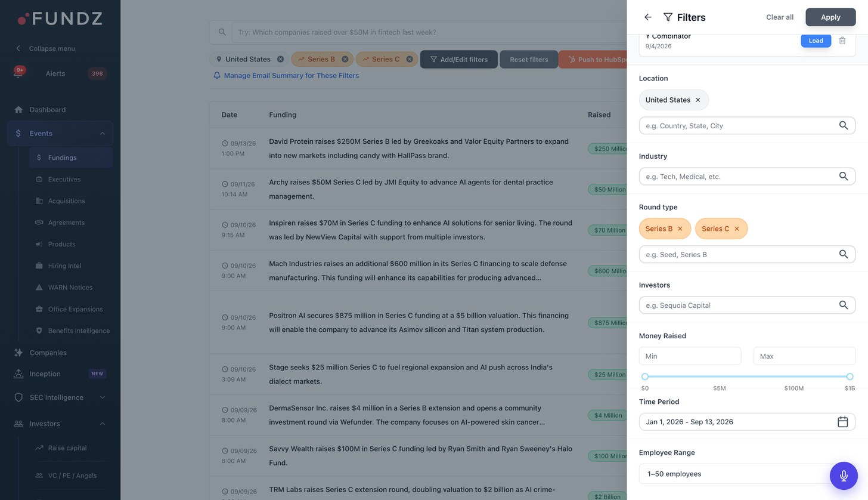Click the Archy raises $50M headline
868x500 pixels.
pos(411,189)
